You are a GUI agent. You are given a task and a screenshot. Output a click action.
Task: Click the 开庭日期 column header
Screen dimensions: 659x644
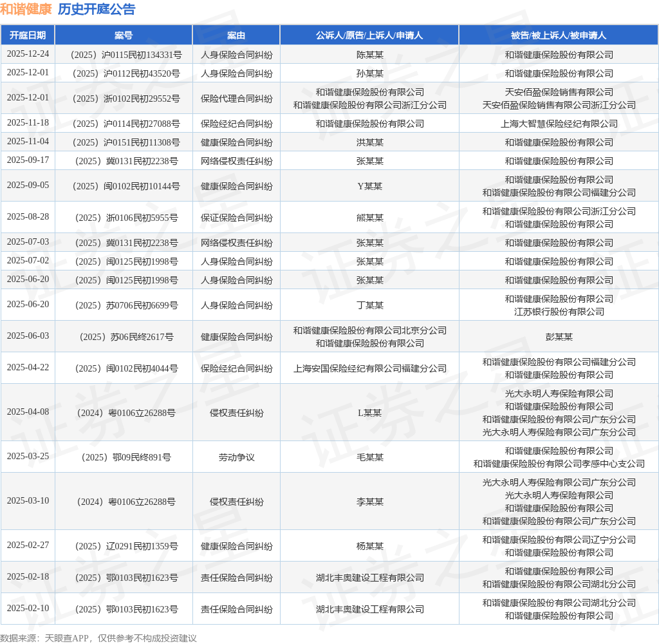(x=28, y=35)
